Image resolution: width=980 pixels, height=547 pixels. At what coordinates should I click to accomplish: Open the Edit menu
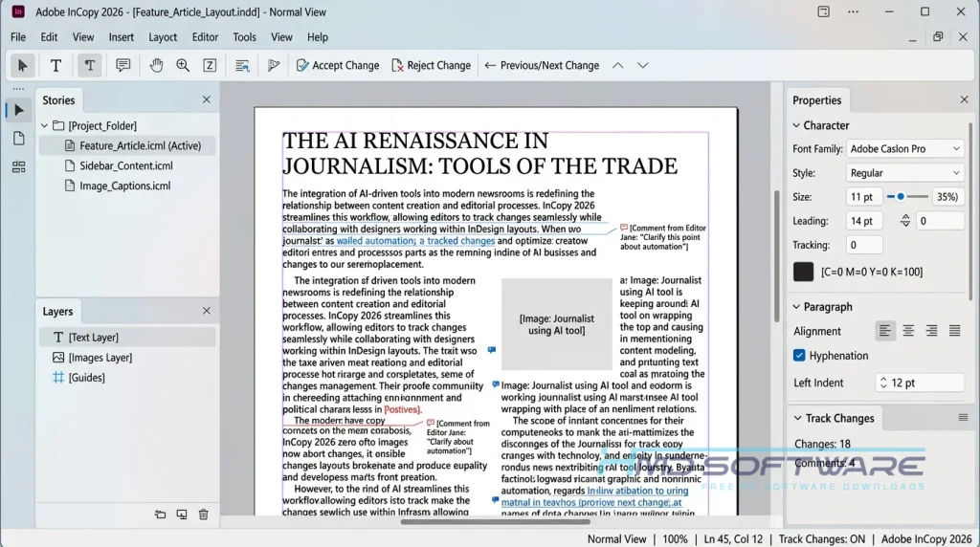[49, 37]
